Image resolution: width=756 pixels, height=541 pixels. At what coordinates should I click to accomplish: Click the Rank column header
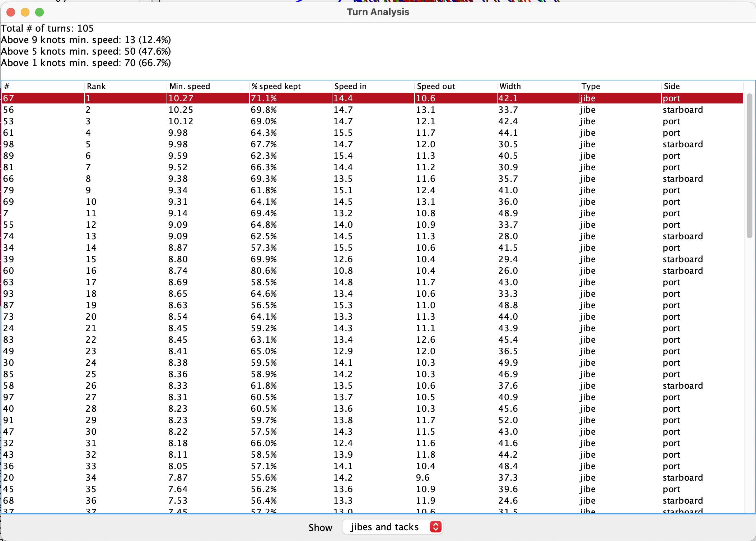tap(96, 86)
